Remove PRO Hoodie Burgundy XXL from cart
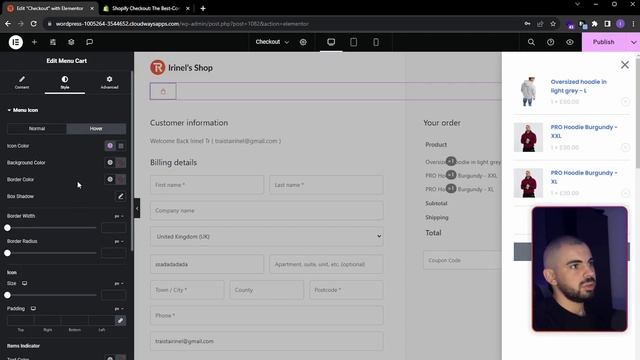 [625, 147]
